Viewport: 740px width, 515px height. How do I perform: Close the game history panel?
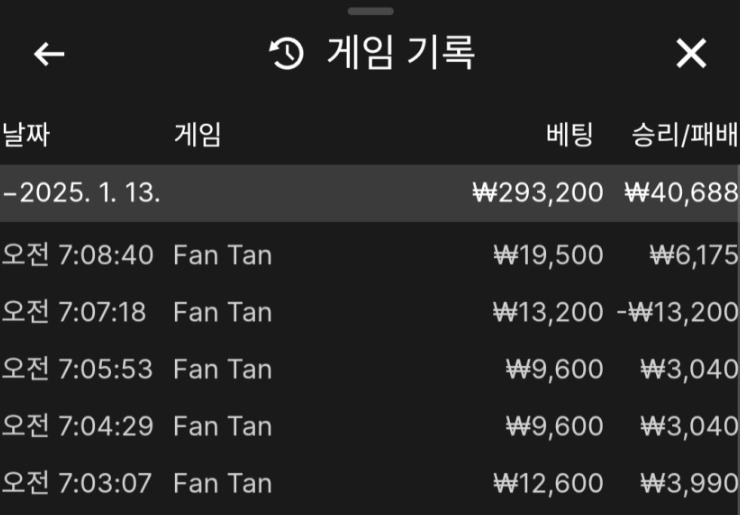pyautogui.click(x=691, y=54)
